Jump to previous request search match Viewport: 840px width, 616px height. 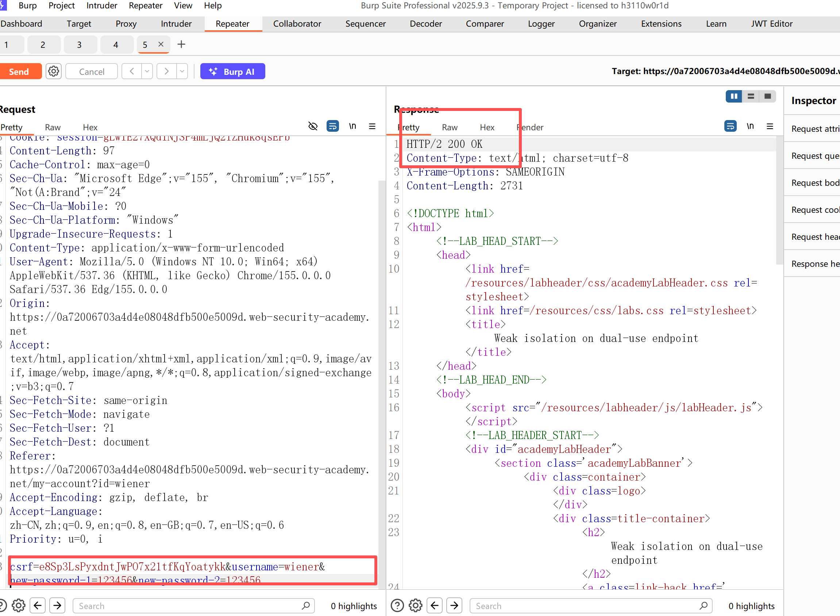pos(38,605)
